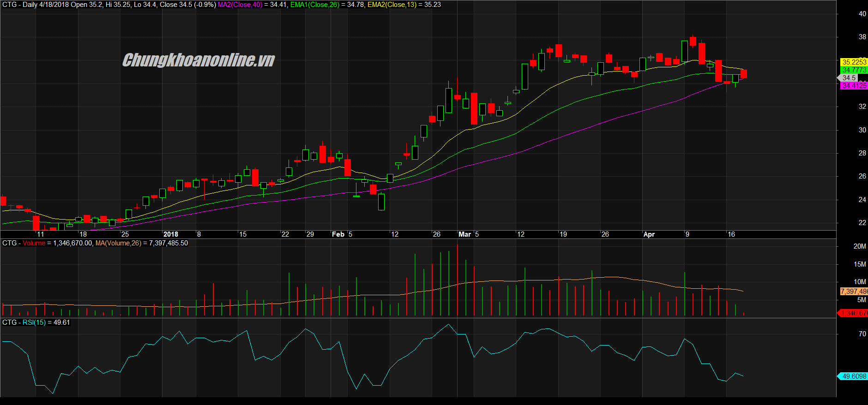Click the EMA2(Close,13) indicator label
The height and width of the screenshot is (405, 868).
(x=392, y=5)
